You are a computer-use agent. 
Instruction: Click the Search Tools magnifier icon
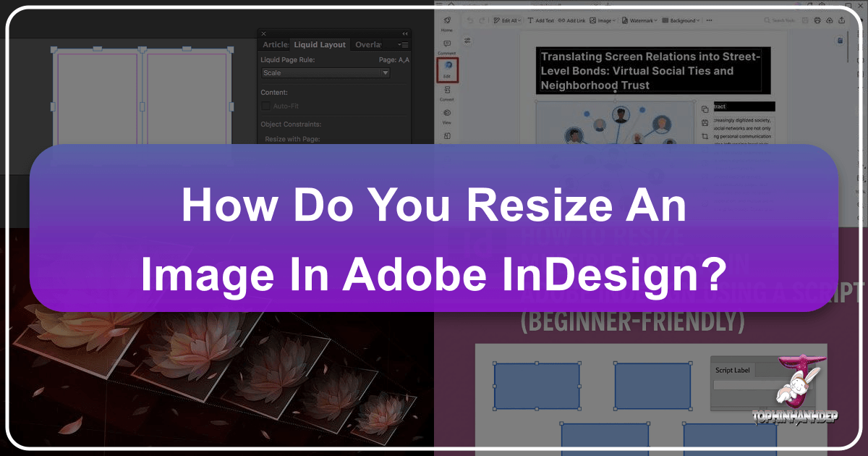768,20
